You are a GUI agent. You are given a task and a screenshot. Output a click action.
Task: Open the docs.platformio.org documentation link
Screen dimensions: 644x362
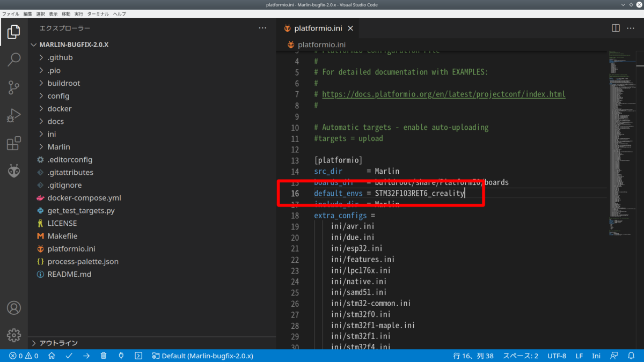[x=443, y=94]
